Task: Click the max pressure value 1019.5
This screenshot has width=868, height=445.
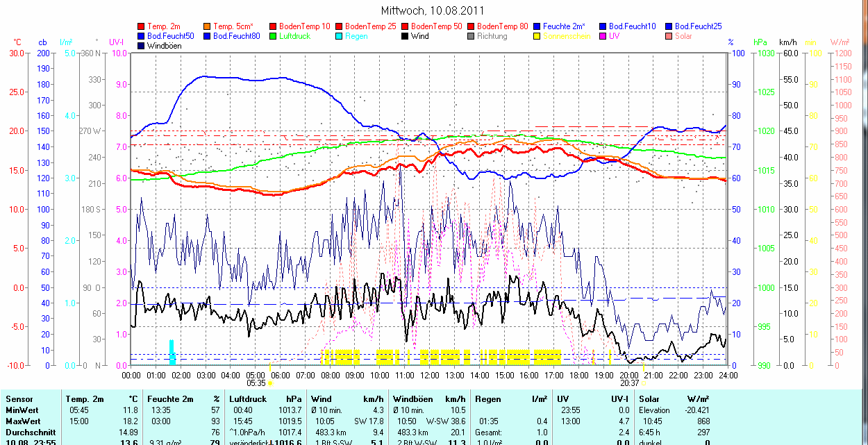Action: (291, 421)
